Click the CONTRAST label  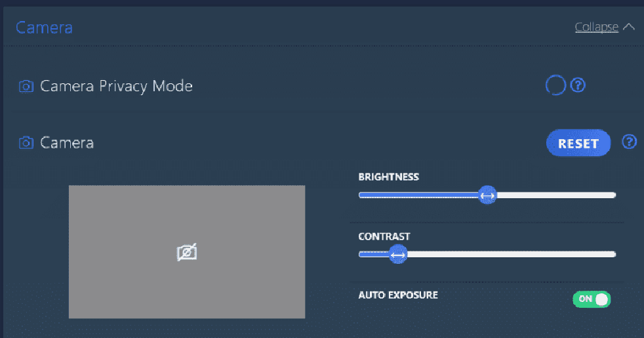pos(384,236)
